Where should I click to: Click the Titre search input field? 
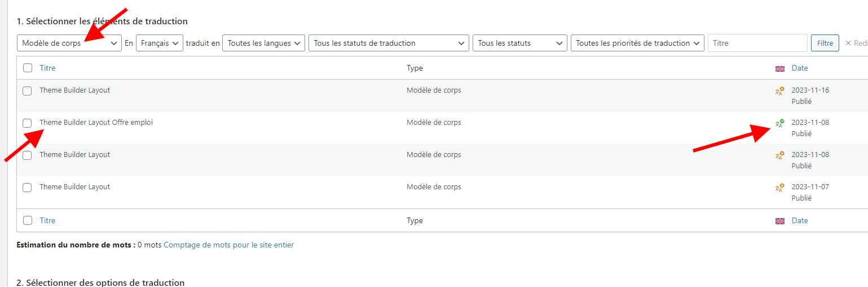coord(757,43)
